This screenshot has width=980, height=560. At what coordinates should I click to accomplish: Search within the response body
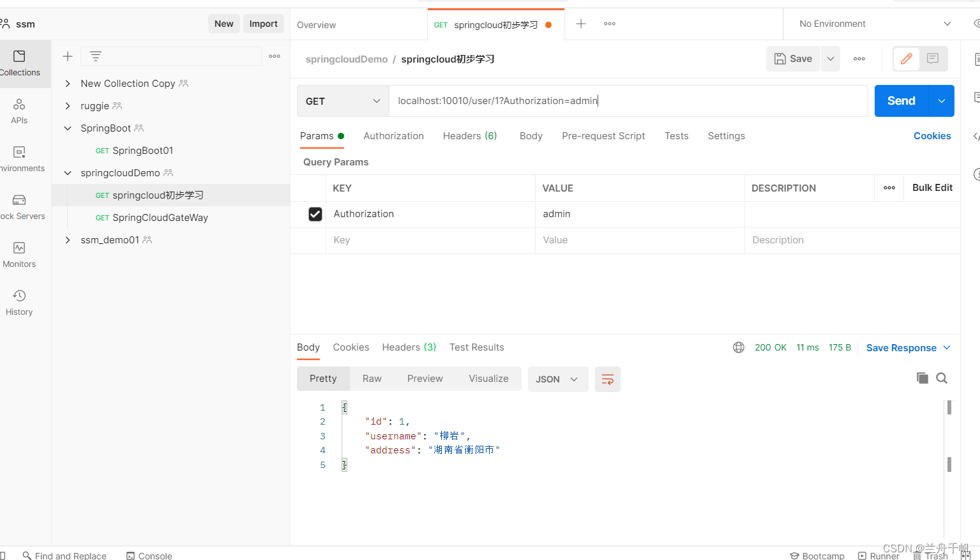pos(942,378)
